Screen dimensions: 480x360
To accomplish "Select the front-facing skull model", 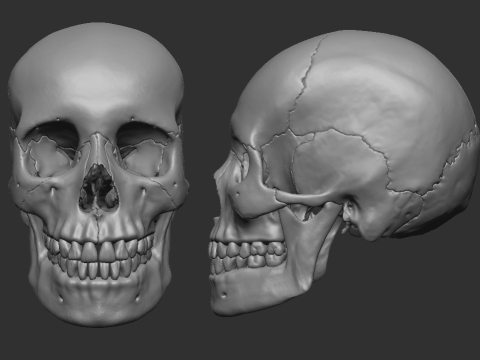I will point(98,175).
